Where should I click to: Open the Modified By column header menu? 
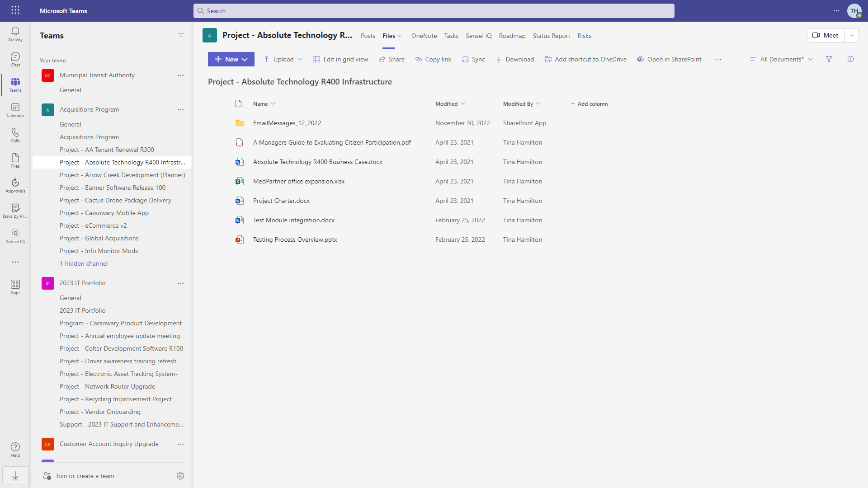(x=522, y=104)
